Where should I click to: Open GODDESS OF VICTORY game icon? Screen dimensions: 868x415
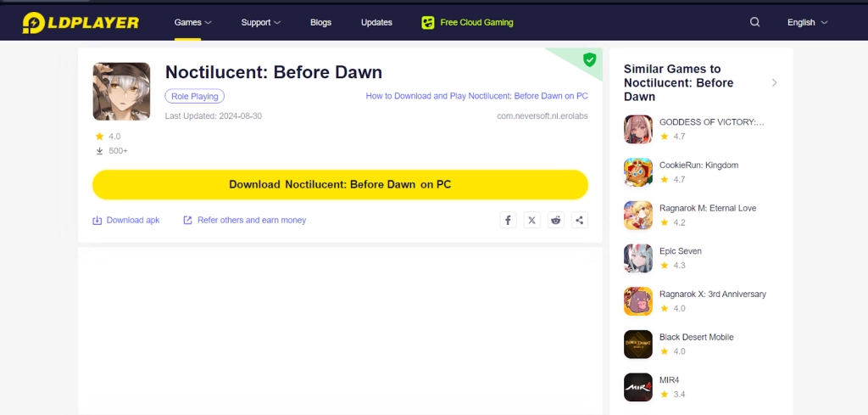tap(637, 129)
